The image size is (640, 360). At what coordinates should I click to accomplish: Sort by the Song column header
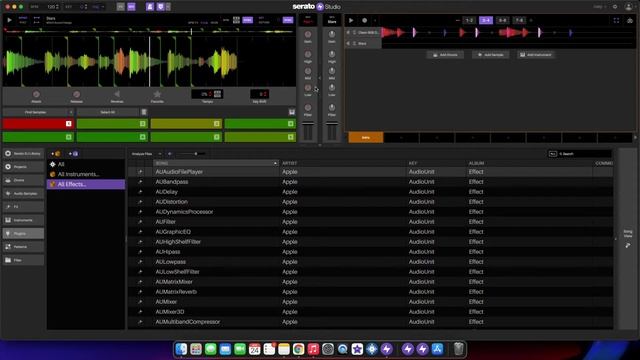(x=216, y=163)
